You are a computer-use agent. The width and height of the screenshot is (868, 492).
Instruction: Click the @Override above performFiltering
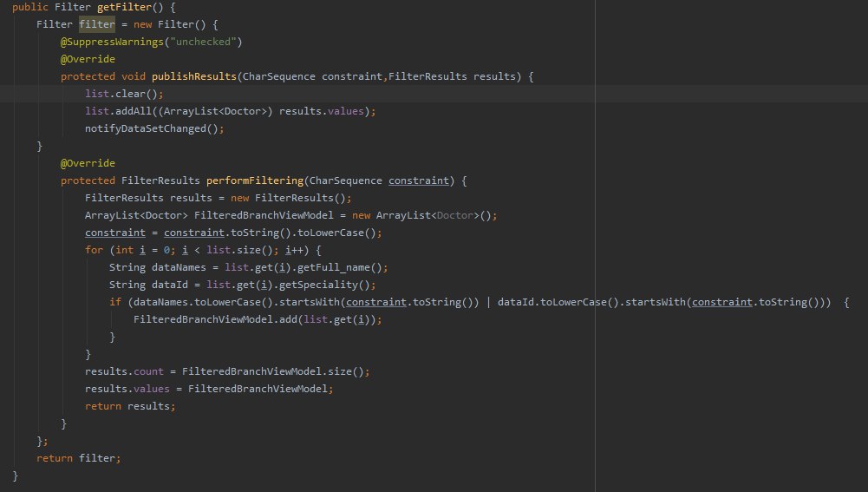point(88,163)
